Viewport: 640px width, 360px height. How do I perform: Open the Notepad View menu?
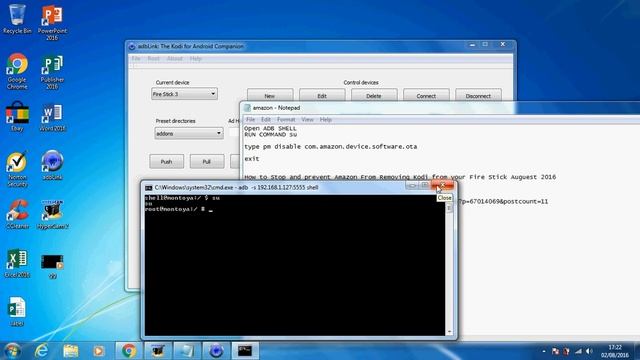point(307,120)
